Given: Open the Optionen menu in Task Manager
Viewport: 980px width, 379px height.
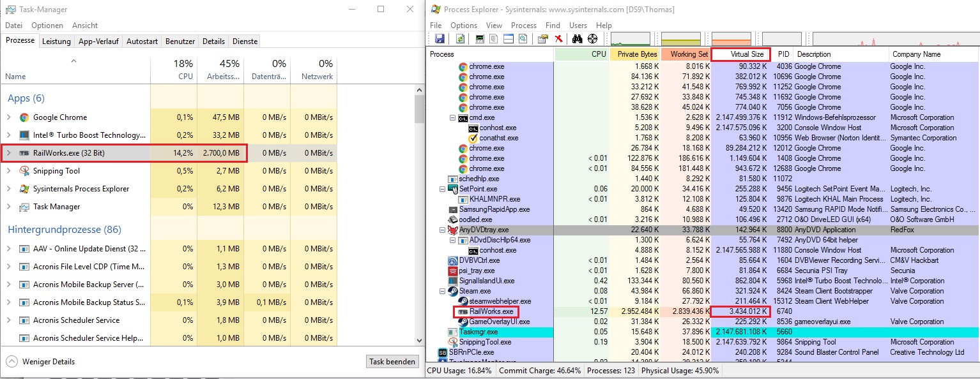Looking at the screenshot, I should click(x=47, y=26).
